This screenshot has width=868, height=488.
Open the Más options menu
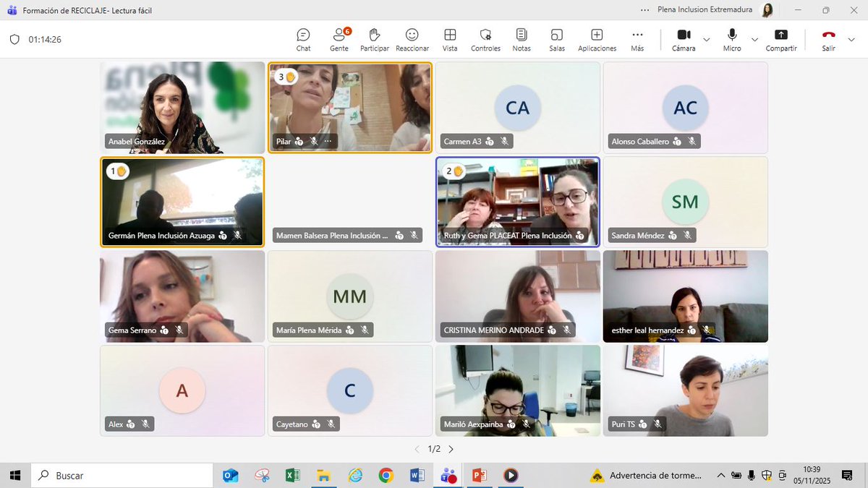tap(637, 39)
